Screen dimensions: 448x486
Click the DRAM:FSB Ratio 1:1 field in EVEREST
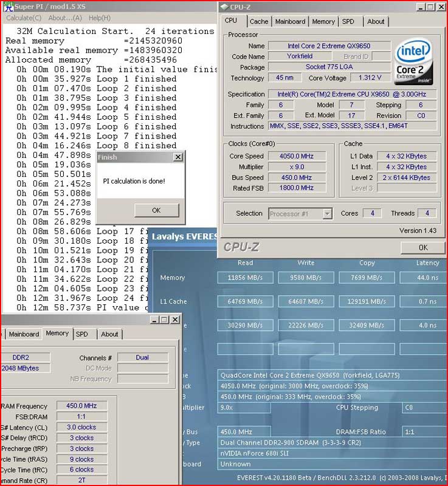point(425,432)
